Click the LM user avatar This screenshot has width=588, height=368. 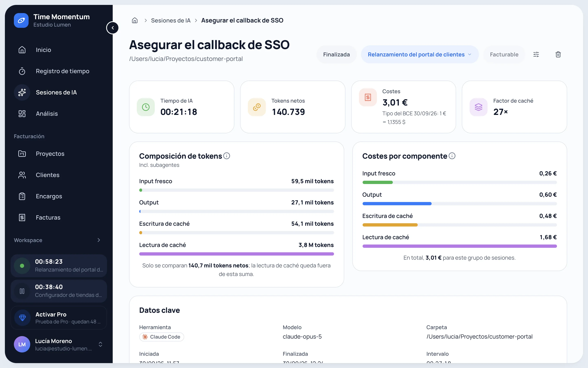(x=22, y=344)
